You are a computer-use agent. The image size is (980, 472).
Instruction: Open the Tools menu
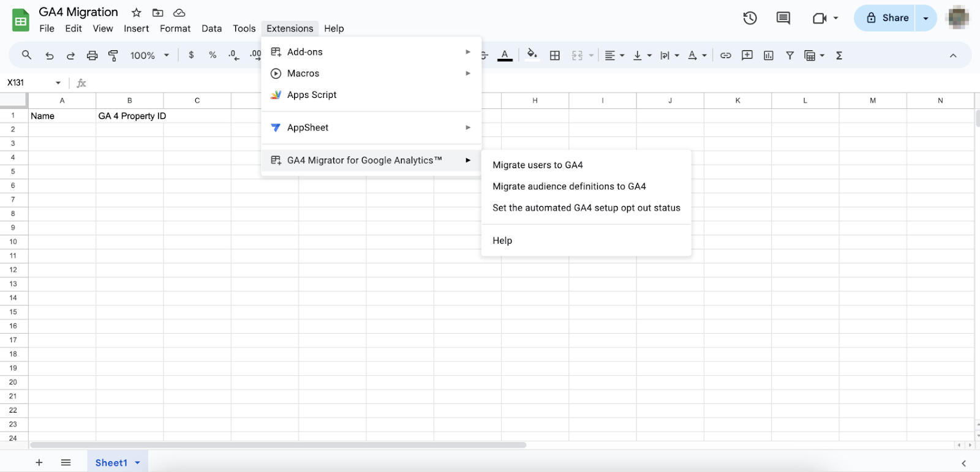244,29
